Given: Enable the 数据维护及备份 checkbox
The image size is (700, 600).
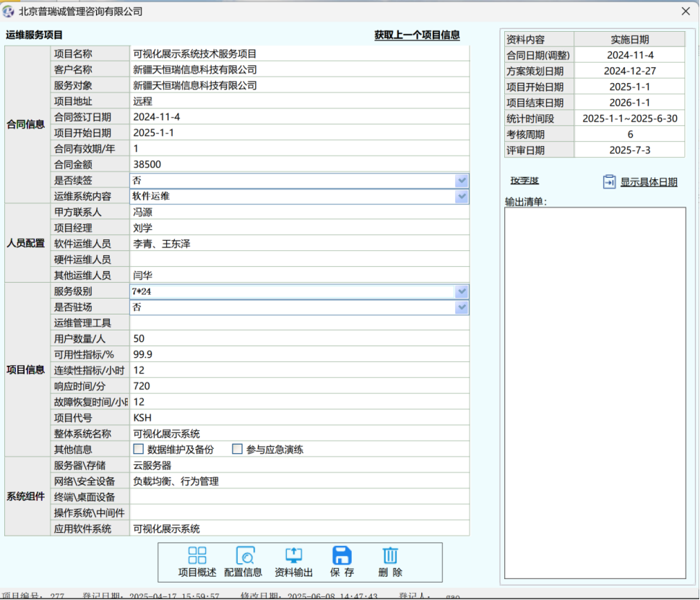Looking at the screenshot, I should tap(137, 449).
